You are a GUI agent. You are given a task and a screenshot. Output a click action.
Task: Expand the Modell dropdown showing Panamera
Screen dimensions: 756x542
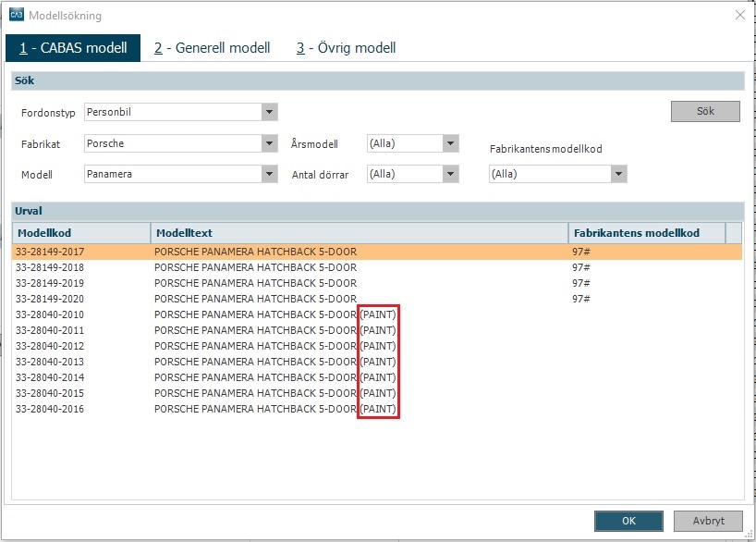pyautogui.click(x=270, y=174)
